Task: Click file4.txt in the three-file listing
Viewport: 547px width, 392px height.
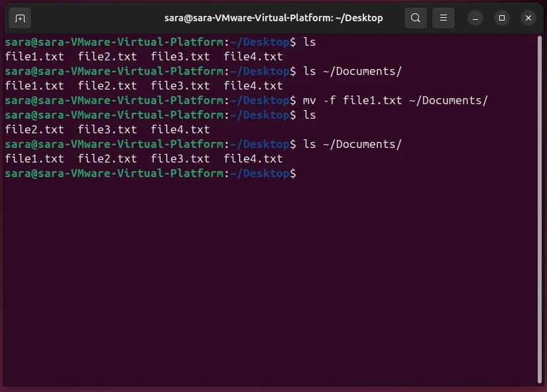Action: 180,130
